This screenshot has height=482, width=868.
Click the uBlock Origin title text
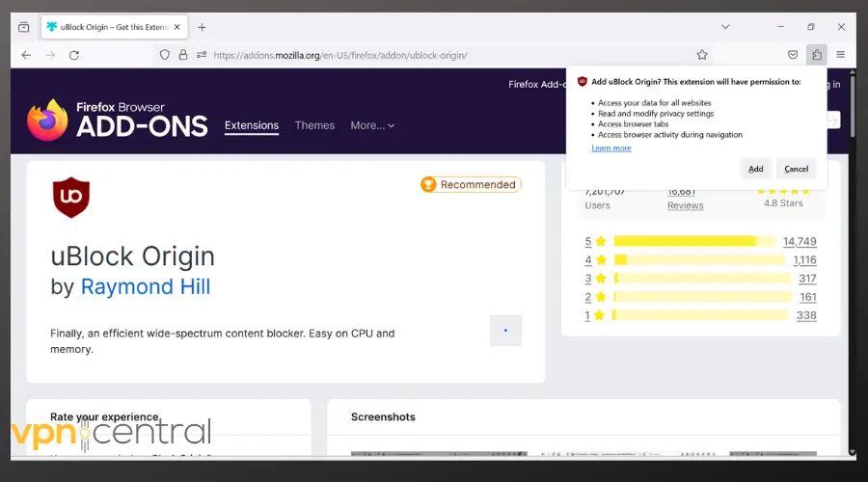(132, 256)
